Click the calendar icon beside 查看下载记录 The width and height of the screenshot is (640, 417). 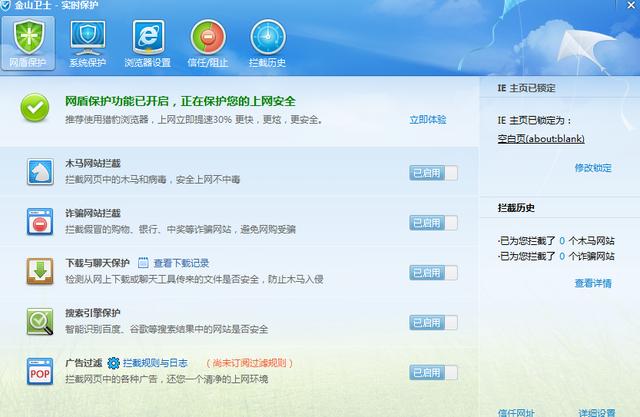pos(143,263)
